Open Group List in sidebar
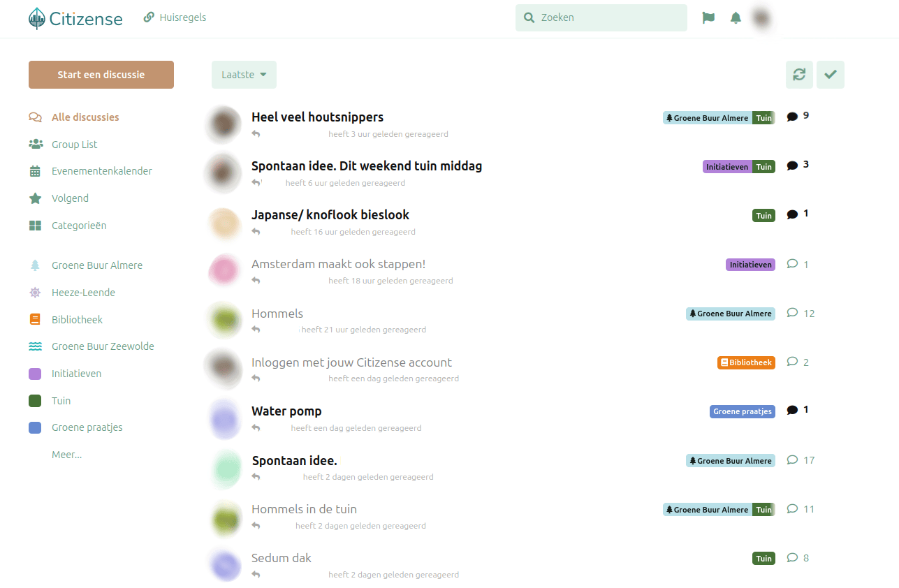The height and width of the screenshot is (588, 899). point(74,145)
